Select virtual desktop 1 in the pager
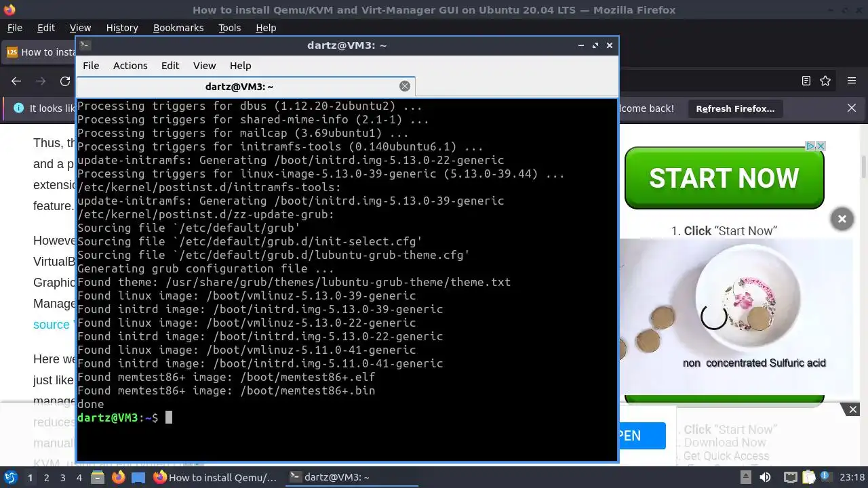This screenshot has width=868, height=488. pos(30,478)
